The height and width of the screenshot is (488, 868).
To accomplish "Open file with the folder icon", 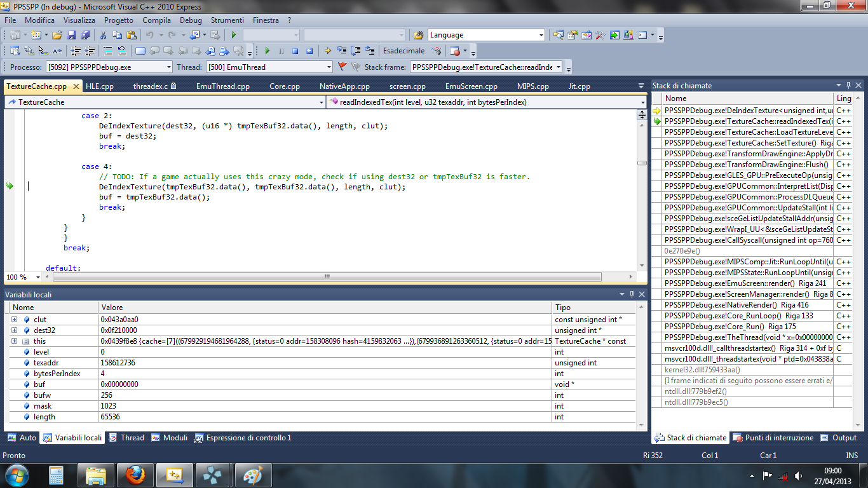I will (x=57, y=35).
